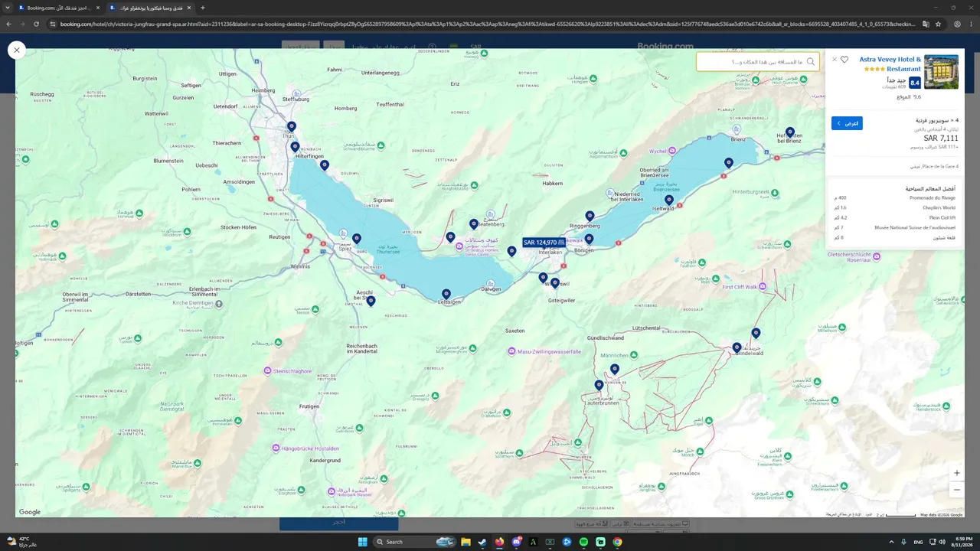Screen dimensions: 980x551
Task: Click the hotel pin at Aeschi bei Spiez
Action: 371,302
